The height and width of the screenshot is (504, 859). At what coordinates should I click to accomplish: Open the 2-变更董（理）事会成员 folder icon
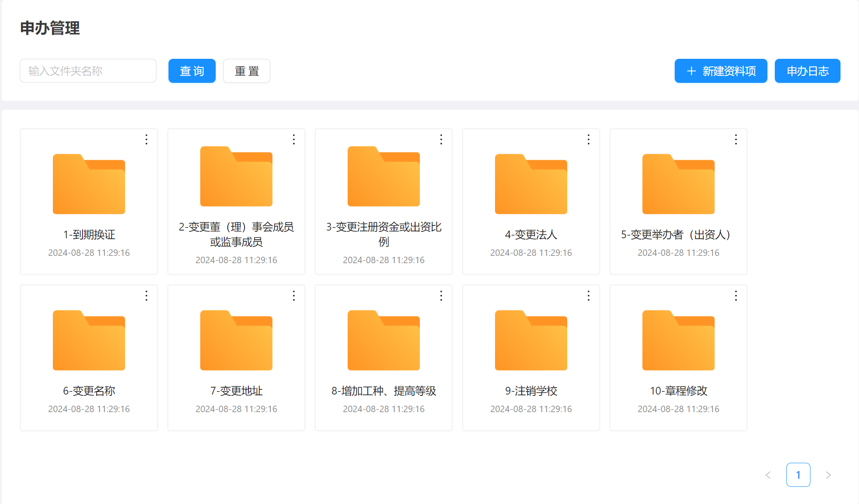236,176
